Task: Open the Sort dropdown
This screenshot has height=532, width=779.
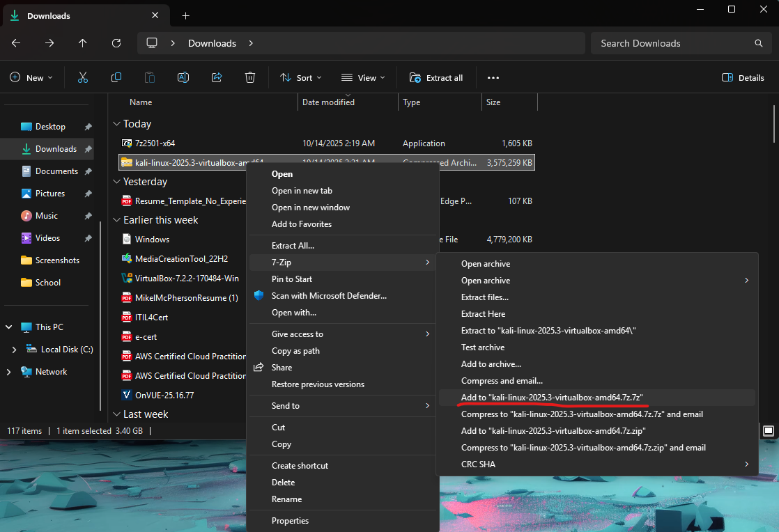Action: click(x=300, y=77)
